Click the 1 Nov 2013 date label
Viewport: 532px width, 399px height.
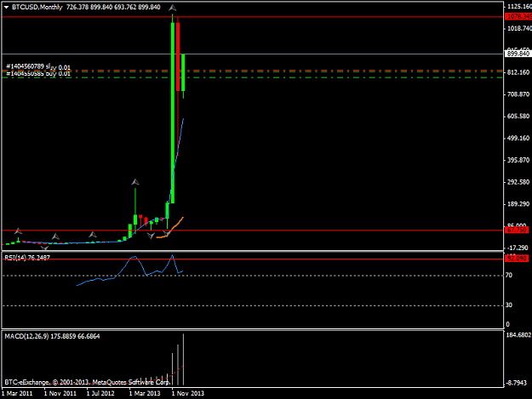coord(187,393)
